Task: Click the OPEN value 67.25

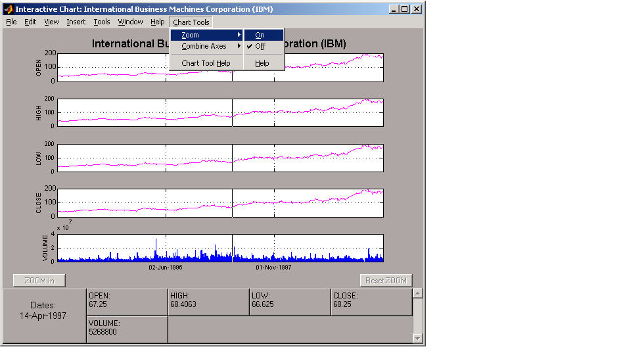Action: click(98, 304)
